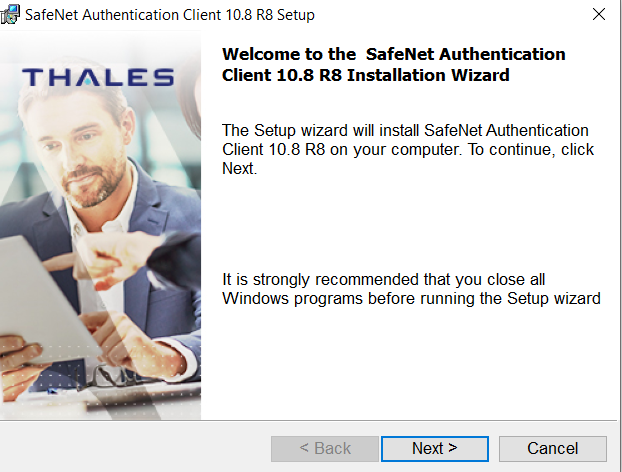Viewport: 622px width, 472px height.
Task: Click the THALES logo on the banner
Action: [98, 77]
